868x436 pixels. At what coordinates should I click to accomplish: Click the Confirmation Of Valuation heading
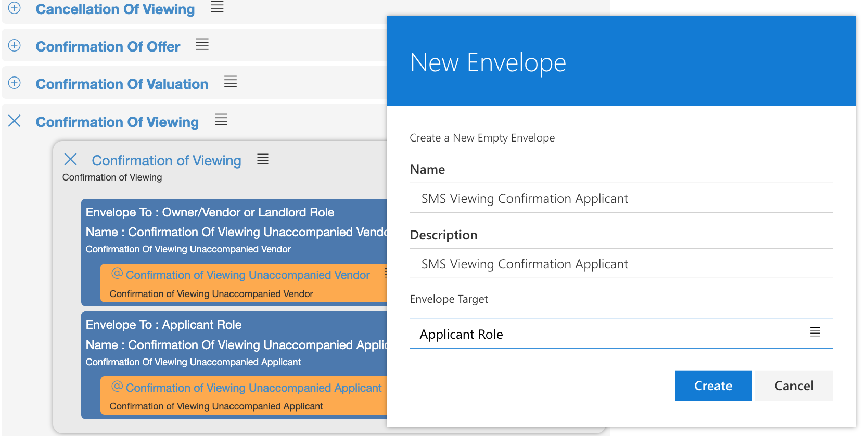click(122, 84)
